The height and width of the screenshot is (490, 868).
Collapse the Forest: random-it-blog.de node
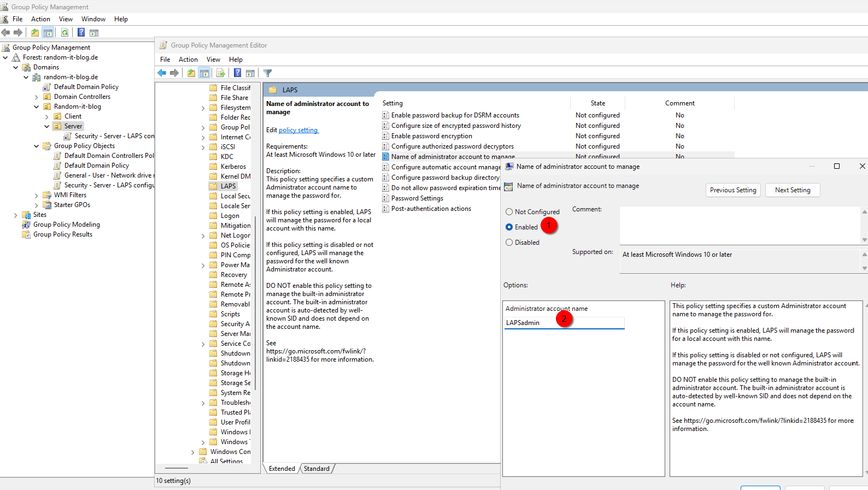click(x=5, y=57)
